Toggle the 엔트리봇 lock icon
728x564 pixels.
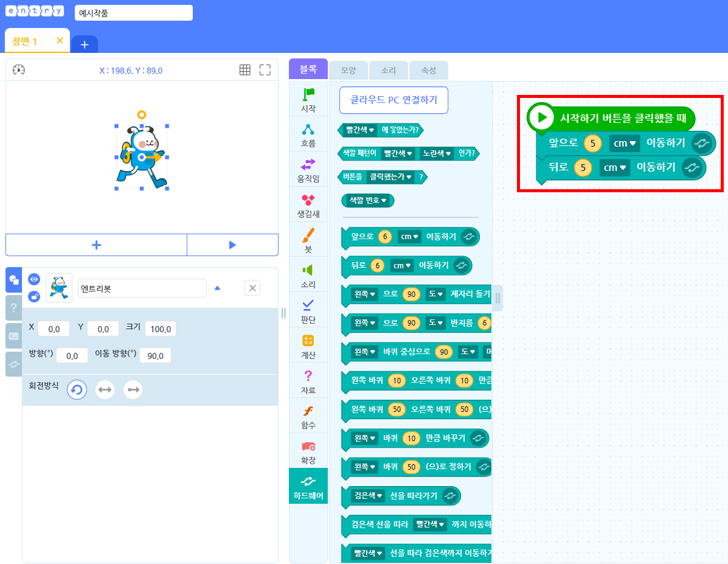click(x=34, y=296)
